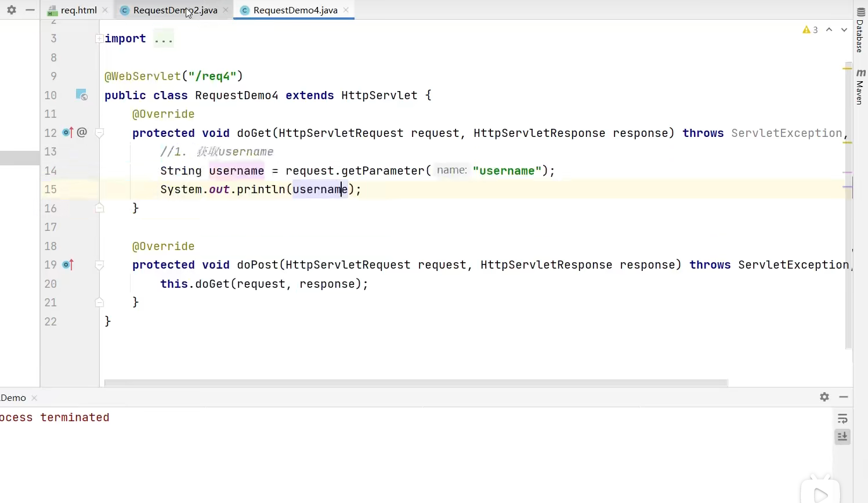The height and width of the screenshot is (503, 868).
Task: Click the "username" string argument
Action: (x=507, y=171)
